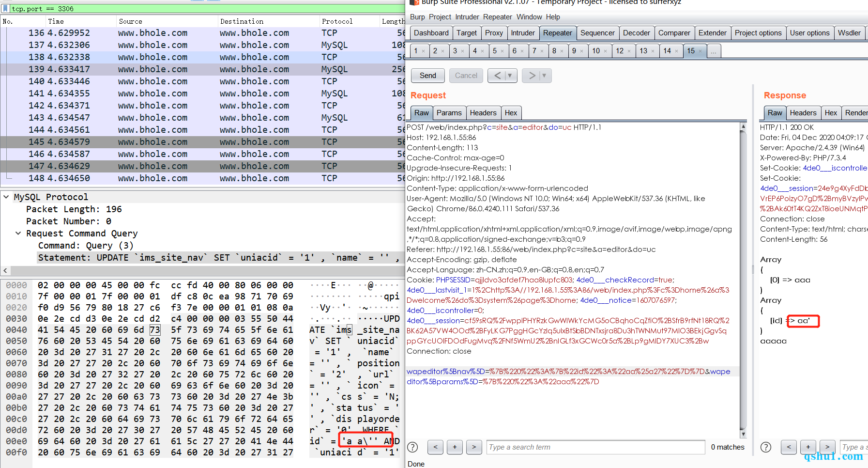Show the Response Headers tab
868x468 pixels.
(x=803, y=113)
